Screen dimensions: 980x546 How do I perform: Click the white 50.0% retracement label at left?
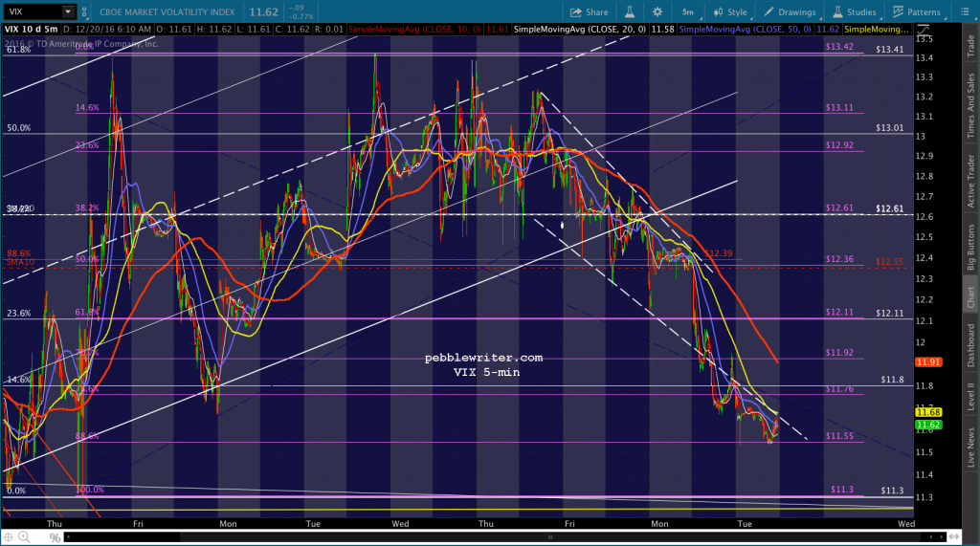[x=18, y=128]
